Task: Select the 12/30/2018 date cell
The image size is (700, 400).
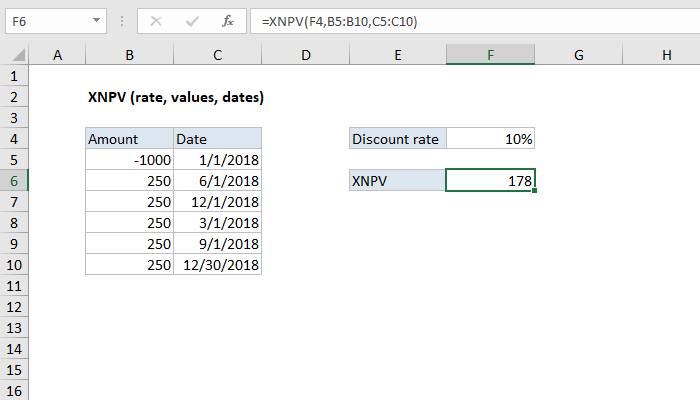Action: pyautogui.click(x=217, y=264)
